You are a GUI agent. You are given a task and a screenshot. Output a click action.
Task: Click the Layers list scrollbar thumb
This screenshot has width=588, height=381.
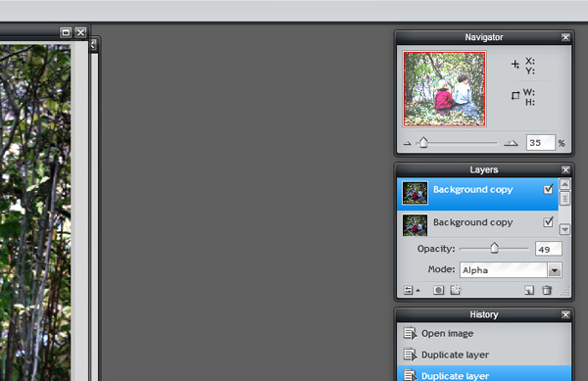(x=564, y=199)
